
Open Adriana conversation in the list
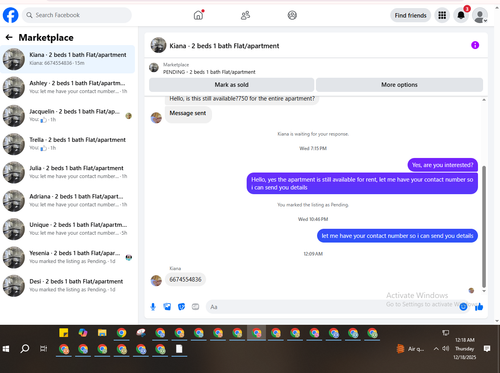tap(67, 201)
